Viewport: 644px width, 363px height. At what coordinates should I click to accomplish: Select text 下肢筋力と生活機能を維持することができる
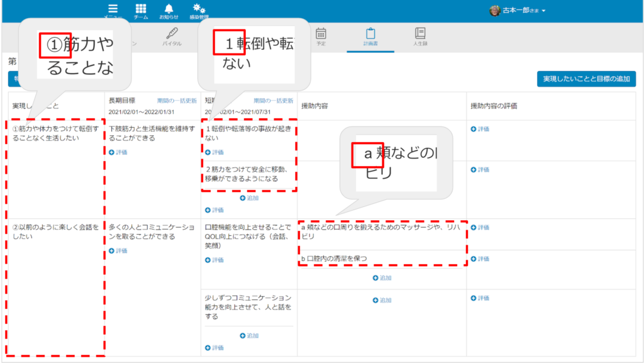click(x=152, y=133)
